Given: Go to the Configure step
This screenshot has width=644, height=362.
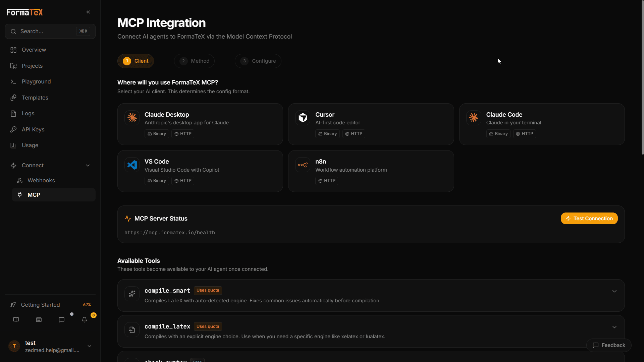Looking at the screenshot, I should click(x=258, y=61).
